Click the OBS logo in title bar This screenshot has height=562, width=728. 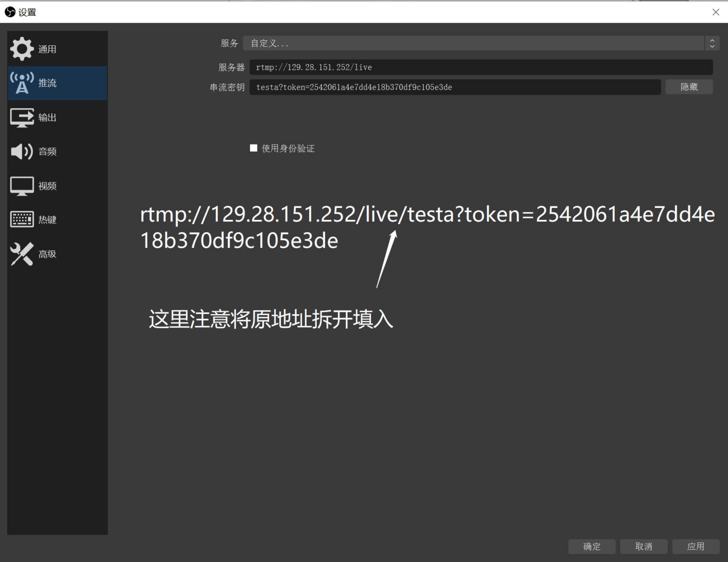click(x=10, y=12)
